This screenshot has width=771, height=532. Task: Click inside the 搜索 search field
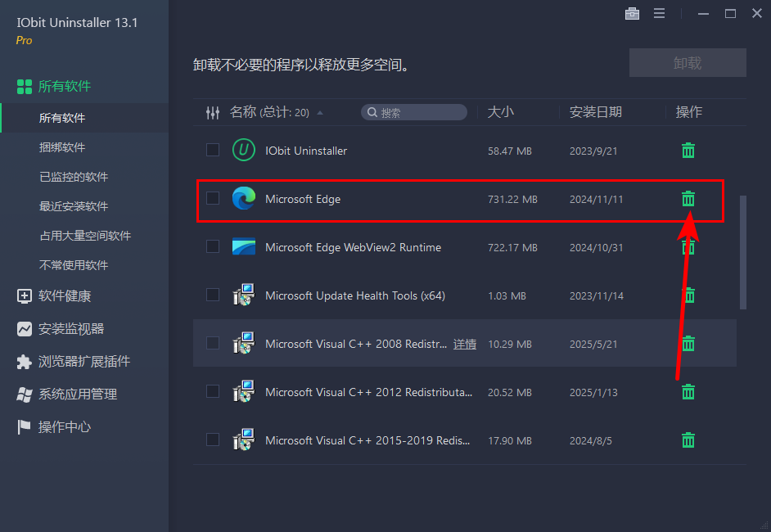(x=414, y=113)
